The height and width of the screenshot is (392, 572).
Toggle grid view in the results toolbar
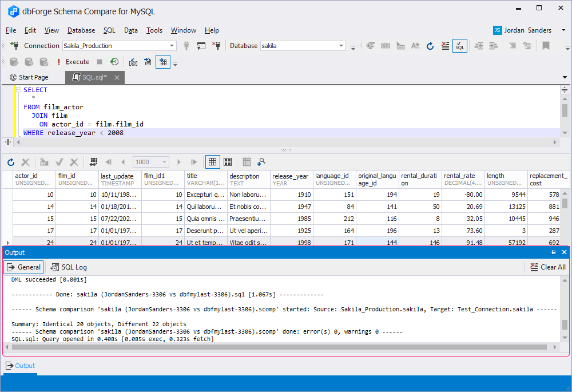pos(213,162)
